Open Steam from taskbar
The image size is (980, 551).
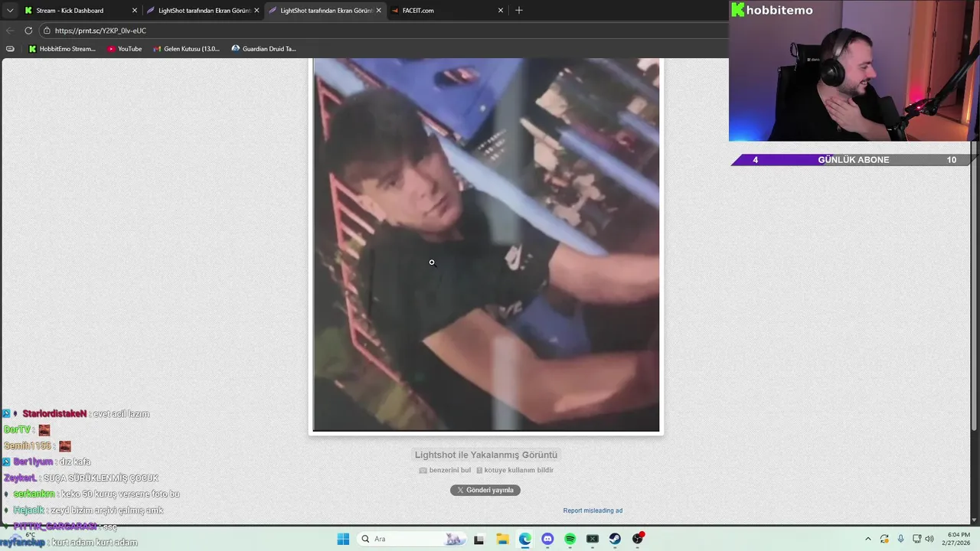click(615, 539)
